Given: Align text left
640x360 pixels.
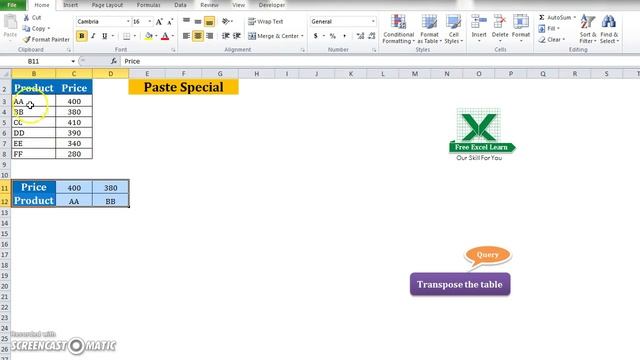Looking at the screenshot, I should click(x=186, y=36).
